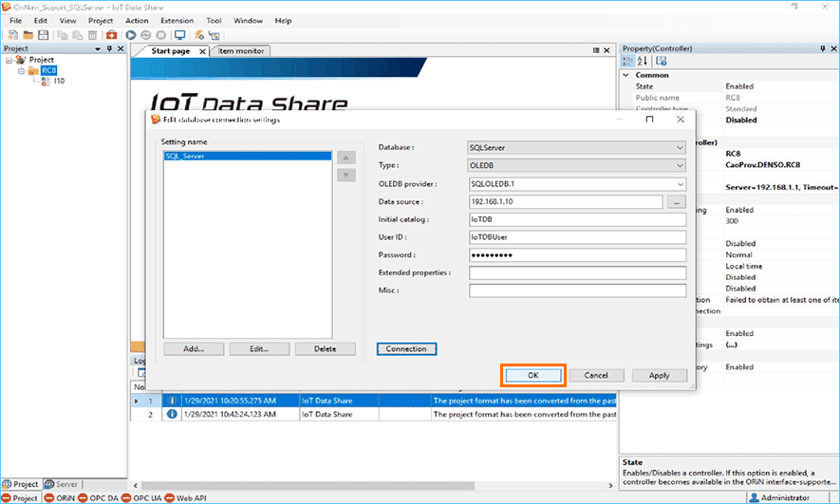Click the Edit... setting button
The image size is (840, 504).
259,348
